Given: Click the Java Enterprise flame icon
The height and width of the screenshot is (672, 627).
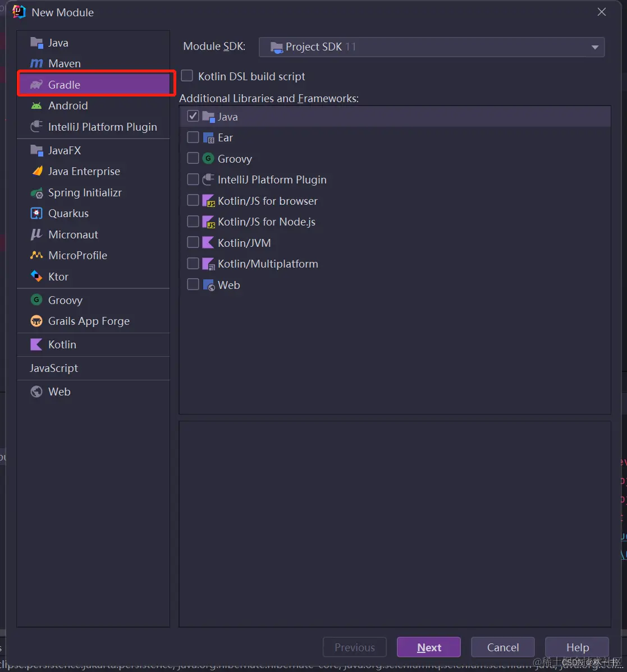Looking at the screenshot, I should coord(37,171).
